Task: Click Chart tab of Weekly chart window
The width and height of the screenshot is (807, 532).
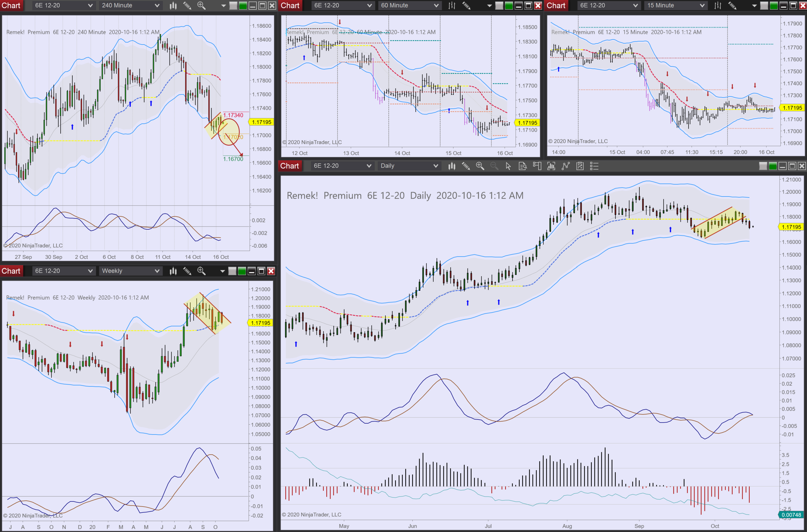Action: [x=11, y=271]
